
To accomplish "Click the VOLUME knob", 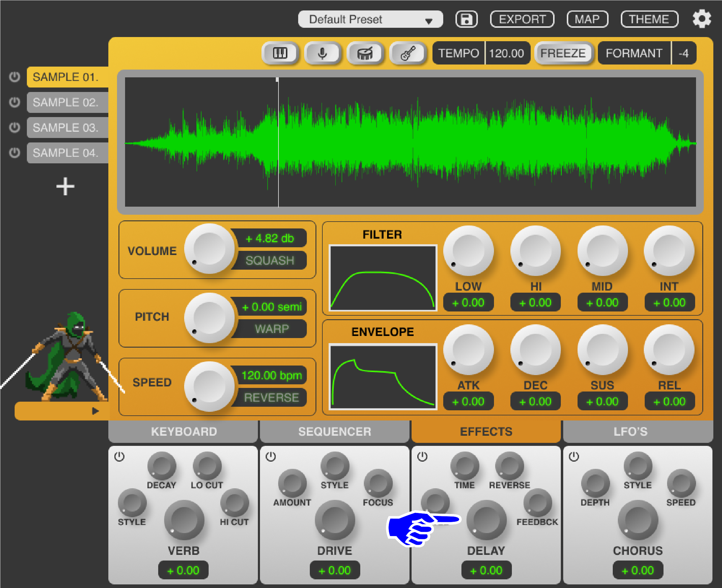I will click(x=209, y=249).
